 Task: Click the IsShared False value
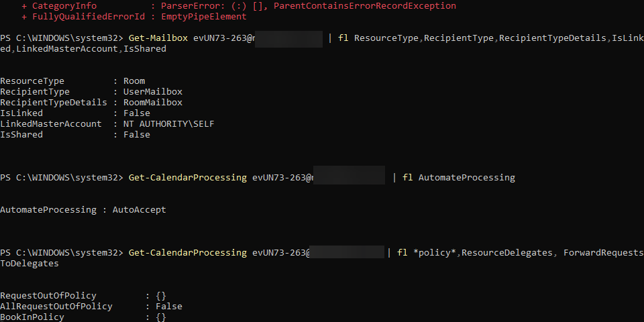coord(136,134)
